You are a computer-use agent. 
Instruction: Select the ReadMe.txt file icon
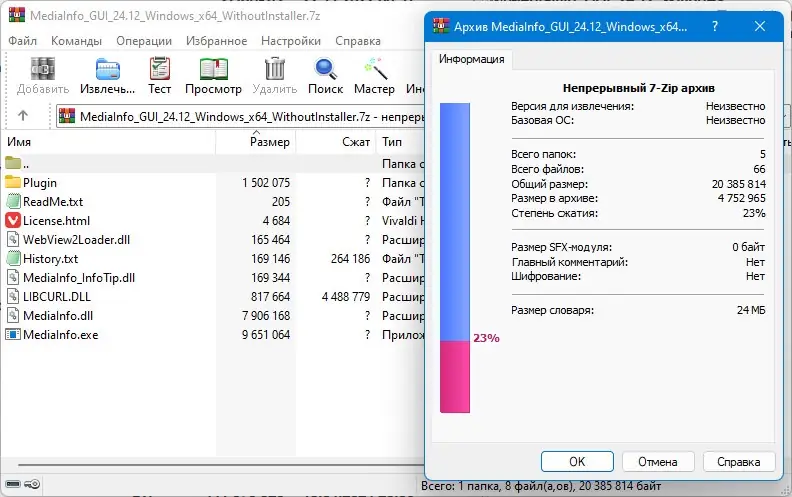click(x=13, y=202)
